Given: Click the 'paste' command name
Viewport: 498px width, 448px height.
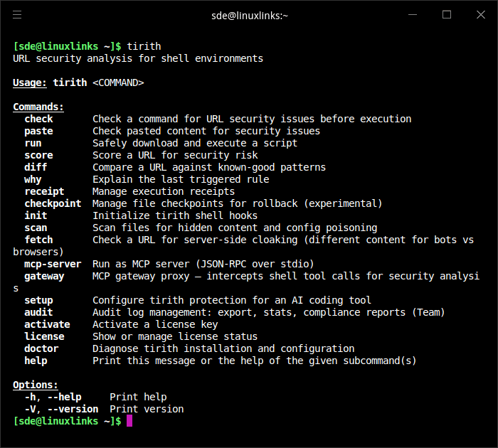Looking at the screenshot, I should (38, 131).
